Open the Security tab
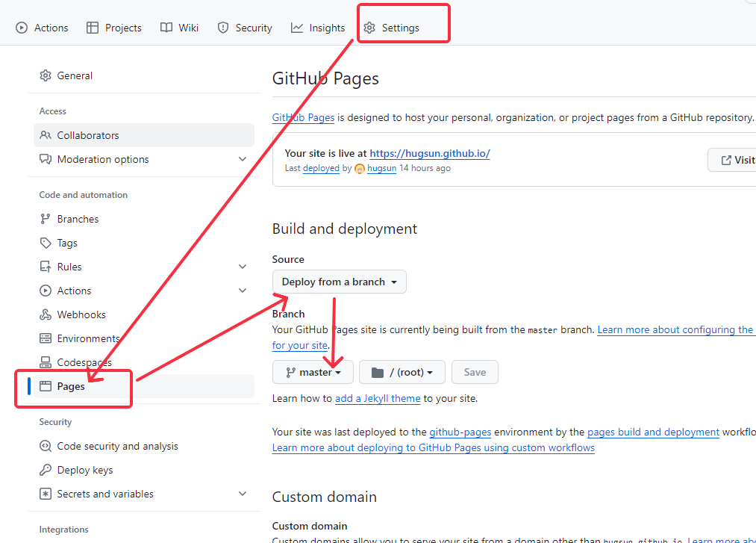The width and height of the screenshot is (756, 543). point(245,28)
